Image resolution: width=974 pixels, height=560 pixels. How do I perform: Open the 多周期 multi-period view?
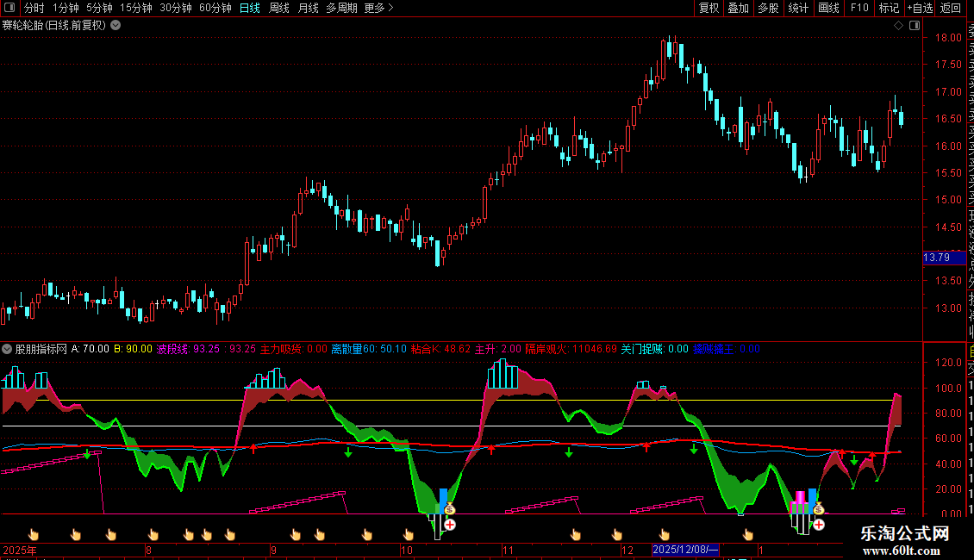click(341, 8)
